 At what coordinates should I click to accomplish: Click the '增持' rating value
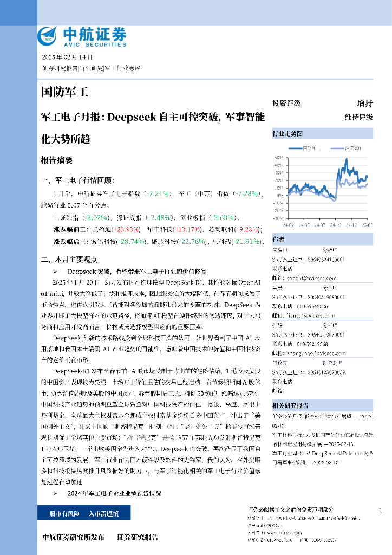tap(365, 104)
